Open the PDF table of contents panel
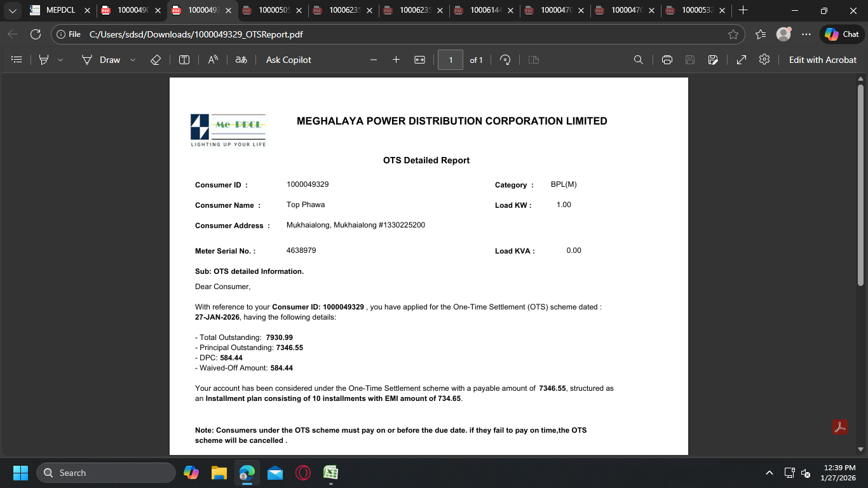This screenshot has height=488, width=868. [17, 60]
